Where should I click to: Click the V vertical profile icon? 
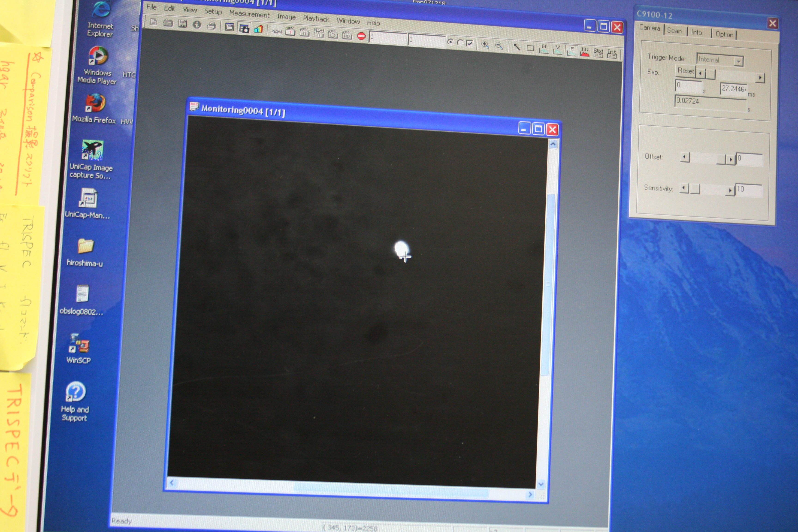(x=557, y=50)
